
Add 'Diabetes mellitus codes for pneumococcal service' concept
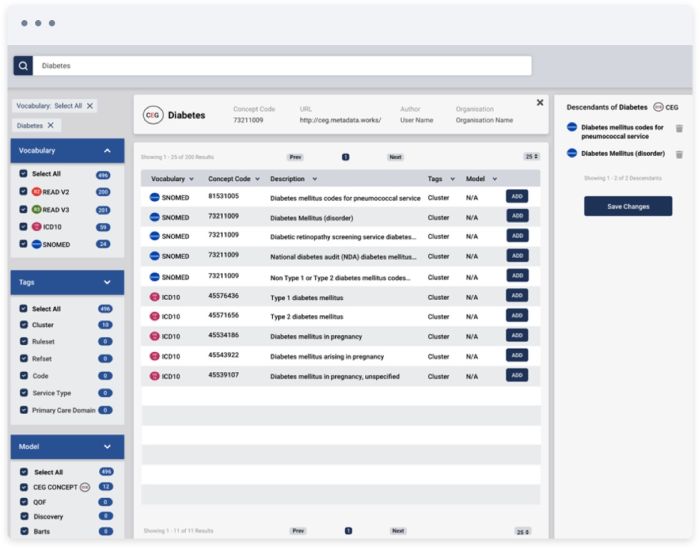click(x=517, y=196)
